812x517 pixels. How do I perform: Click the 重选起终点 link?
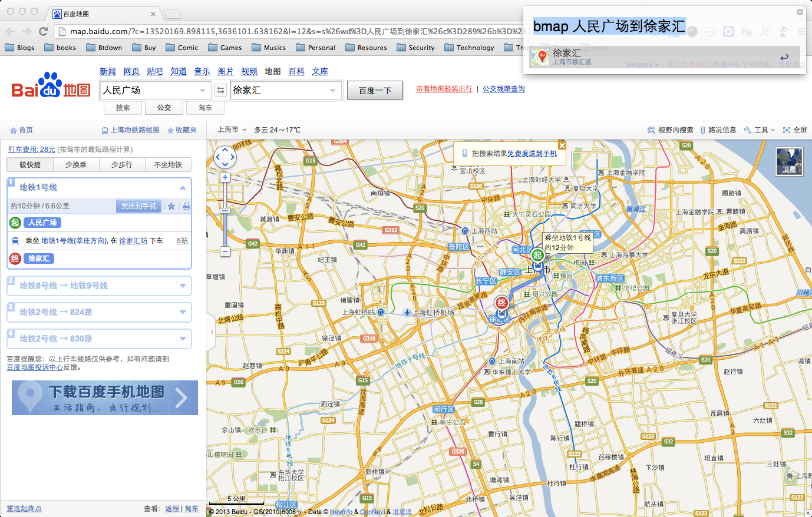24,509
